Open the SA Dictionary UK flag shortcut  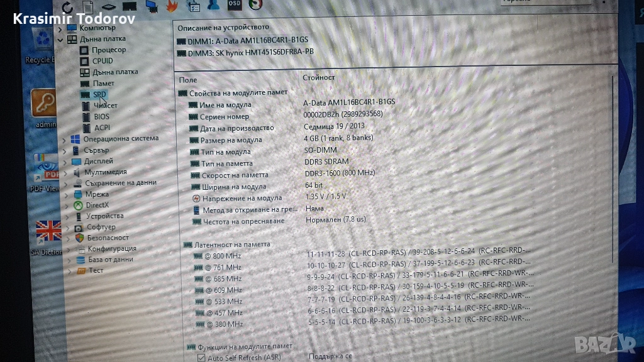47,237
